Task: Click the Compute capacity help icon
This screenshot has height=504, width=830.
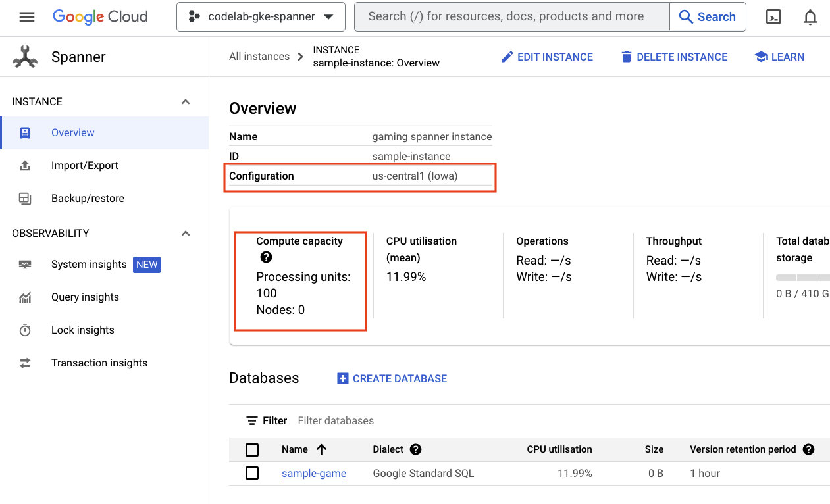Action: (266, 257)
